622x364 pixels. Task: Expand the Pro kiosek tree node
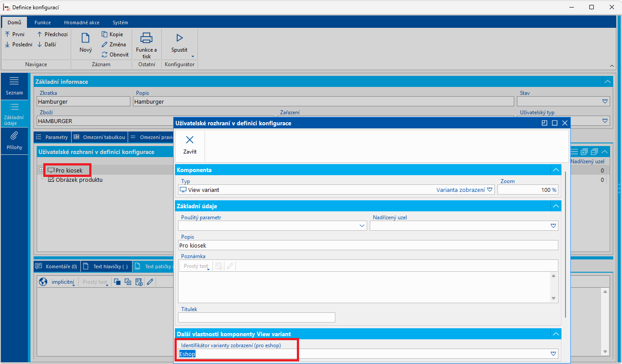pos(42,170)
